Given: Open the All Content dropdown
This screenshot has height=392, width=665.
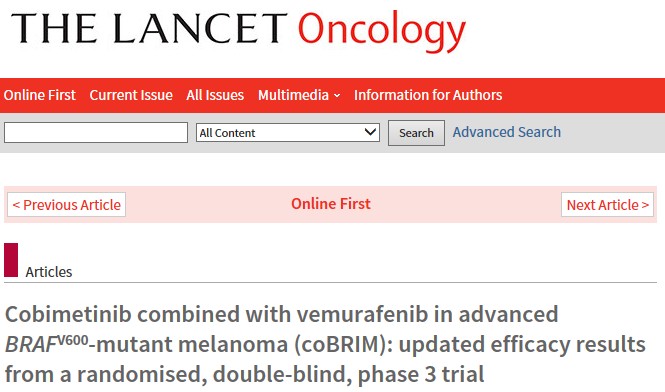Looking at the screenshot, I should click(x=288, y=132).
